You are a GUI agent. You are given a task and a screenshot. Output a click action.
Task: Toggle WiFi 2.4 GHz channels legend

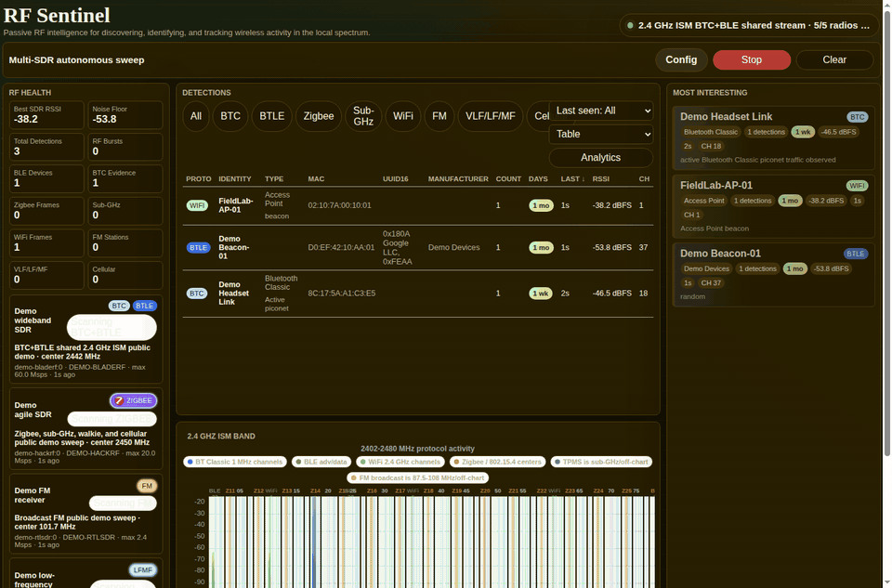pos(400,462)
